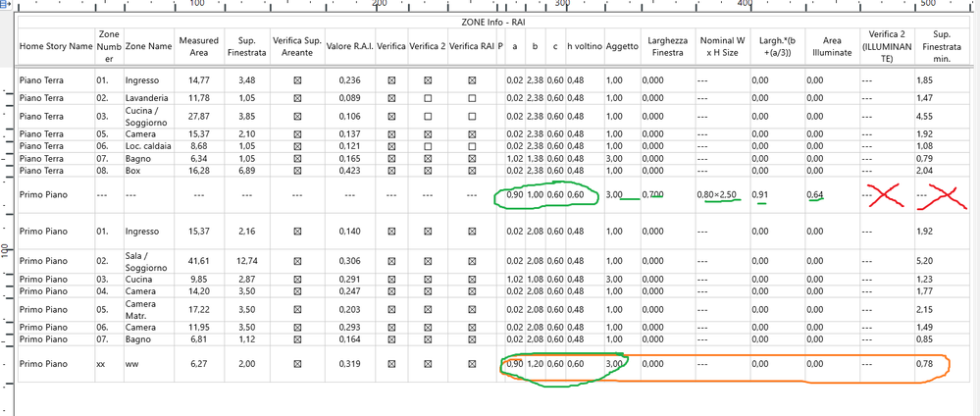Viewport: 980px width, 416px height.
Task: Select R.A.I. value cell '0,089'
Action: 349,98
